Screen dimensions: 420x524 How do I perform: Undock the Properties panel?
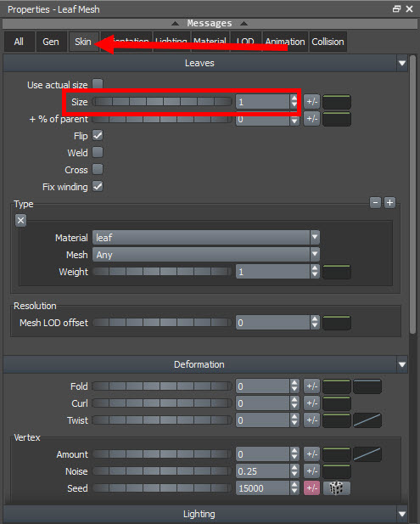click(396, 9)
